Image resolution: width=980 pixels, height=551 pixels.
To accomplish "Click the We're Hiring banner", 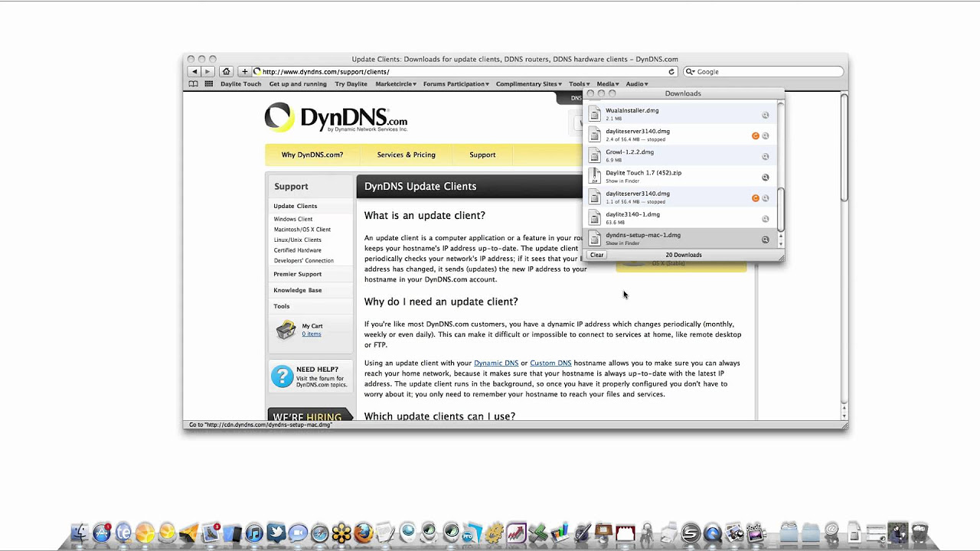I will (x=310, y=415).
